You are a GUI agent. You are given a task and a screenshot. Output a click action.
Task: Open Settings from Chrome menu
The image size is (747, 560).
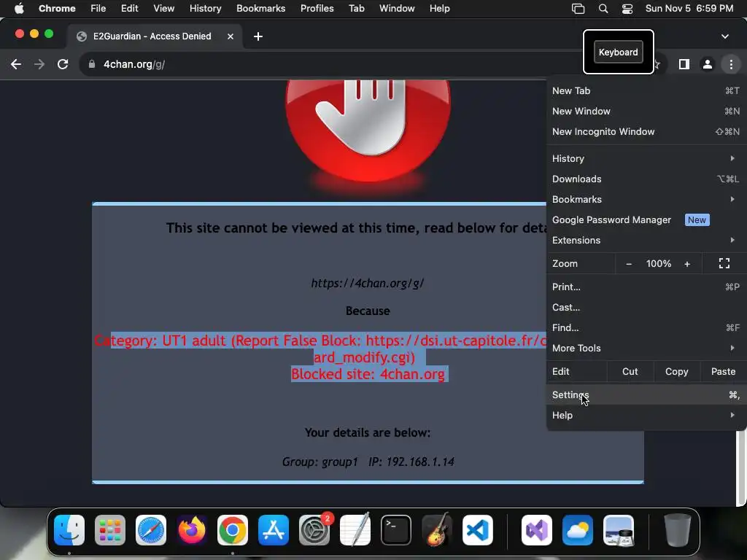646,394
